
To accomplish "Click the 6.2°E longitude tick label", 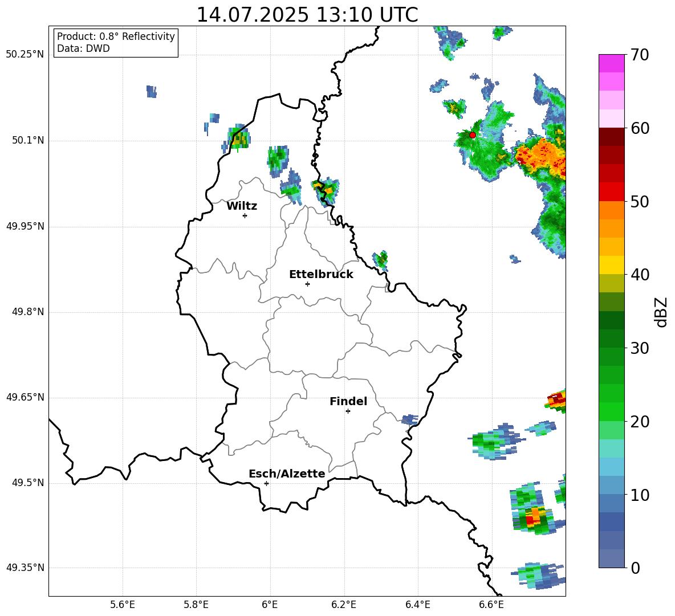I will (x=344, y=605).
